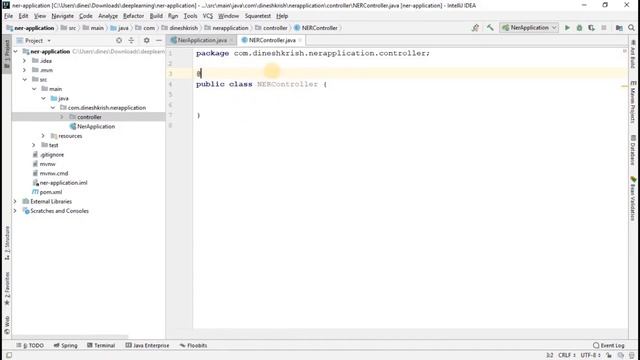Start debugging with the bug icon
The height and width of the screenshot is (360, 640).
[x=579, y=28]
